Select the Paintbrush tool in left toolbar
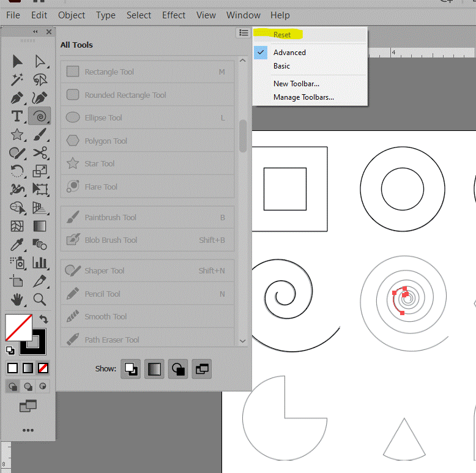This screenshot has width=476, height=473. (40, 135)
